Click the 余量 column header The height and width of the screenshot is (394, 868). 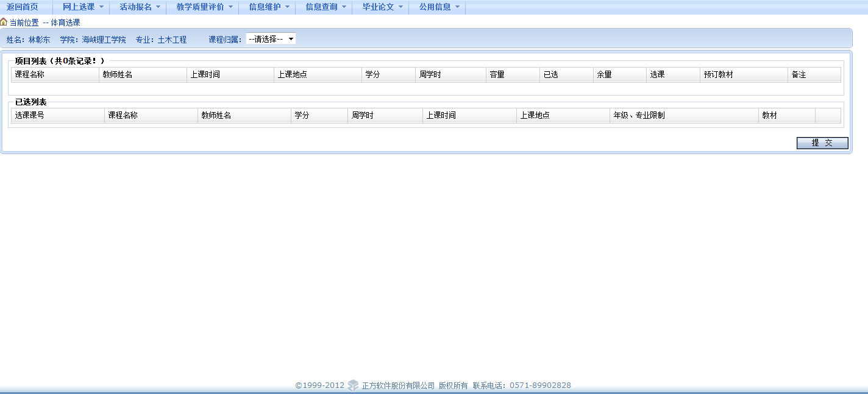tap(604, 74)
